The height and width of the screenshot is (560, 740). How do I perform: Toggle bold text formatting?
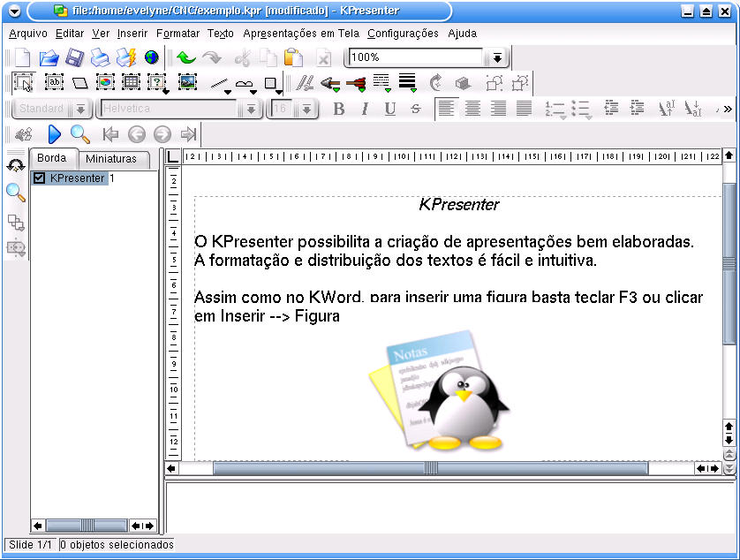click(338, 109)
